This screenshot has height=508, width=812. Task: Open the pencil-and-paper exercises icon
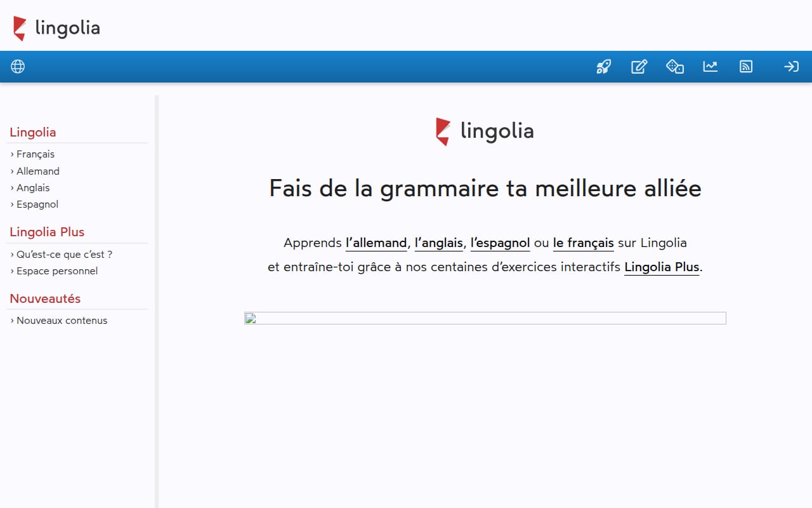click(639, 66)
